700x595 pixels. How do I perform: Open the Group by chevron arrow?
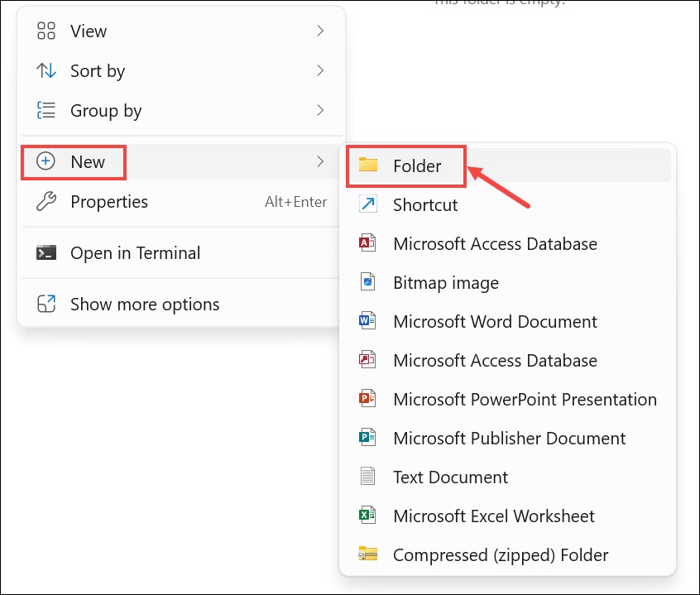pos(320,110)
